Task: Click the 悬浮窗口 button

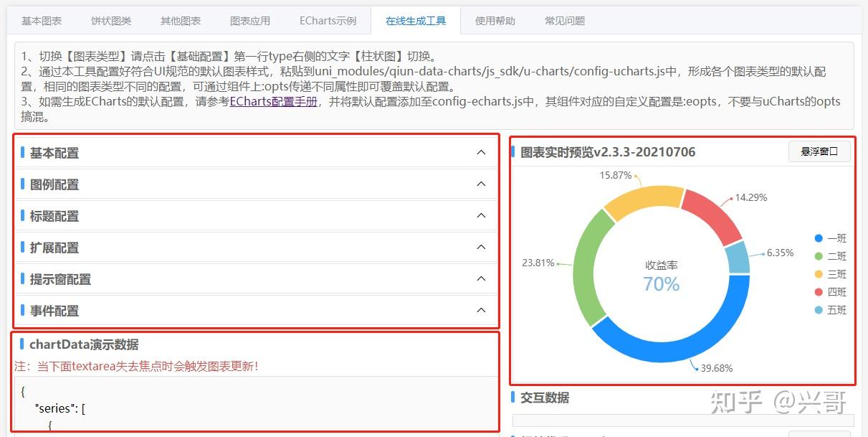Action: [x=819, y=151]
